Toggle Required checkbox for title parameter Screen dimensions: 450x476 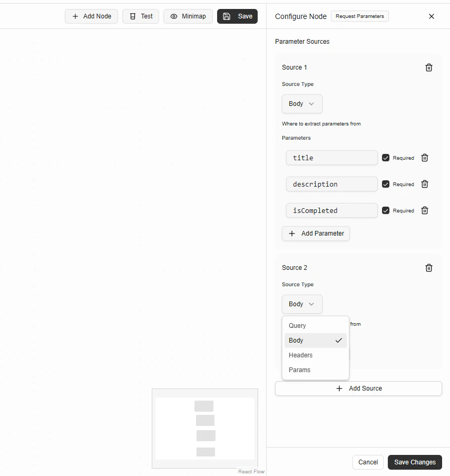click(385, 157)
